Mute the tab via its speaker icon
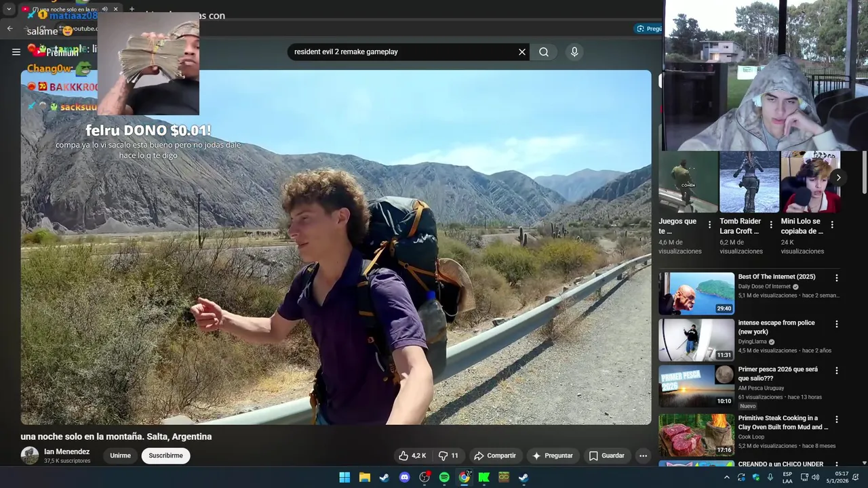Viewport: 868px width, 488px height. tap(104, 9)
